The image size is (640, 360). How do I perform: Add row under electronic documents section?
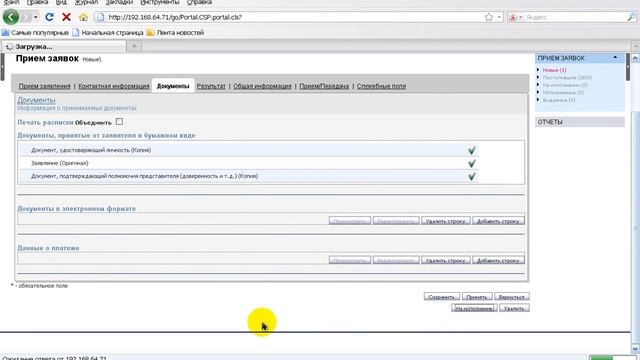[498, 221]
